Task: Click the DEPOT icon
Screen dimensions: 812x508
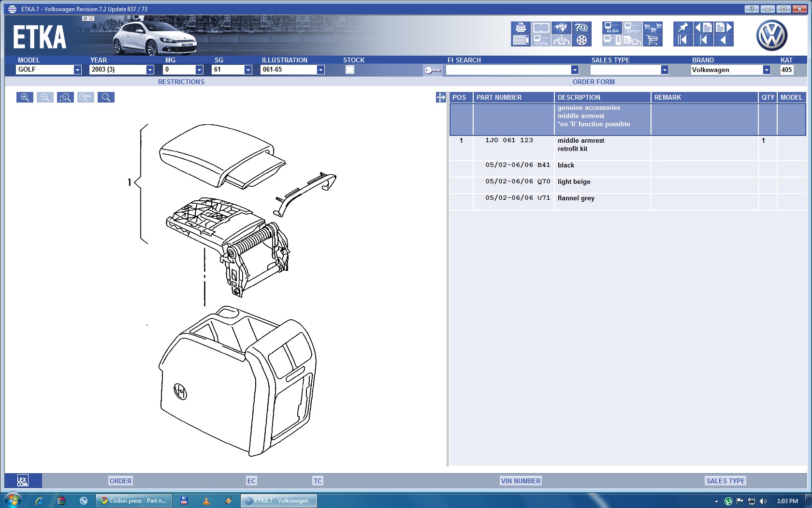Action: pyautogui.click(x=632, y=28)
